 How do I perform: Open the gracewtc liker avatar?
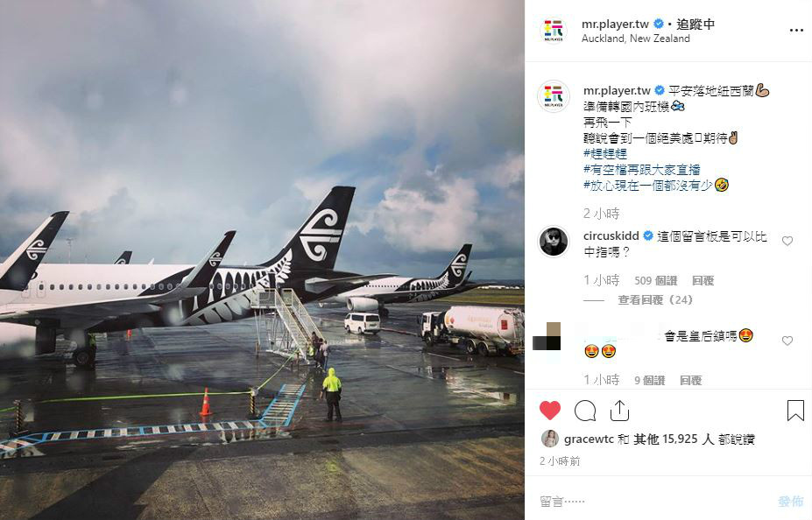click(x=549, y=439)
